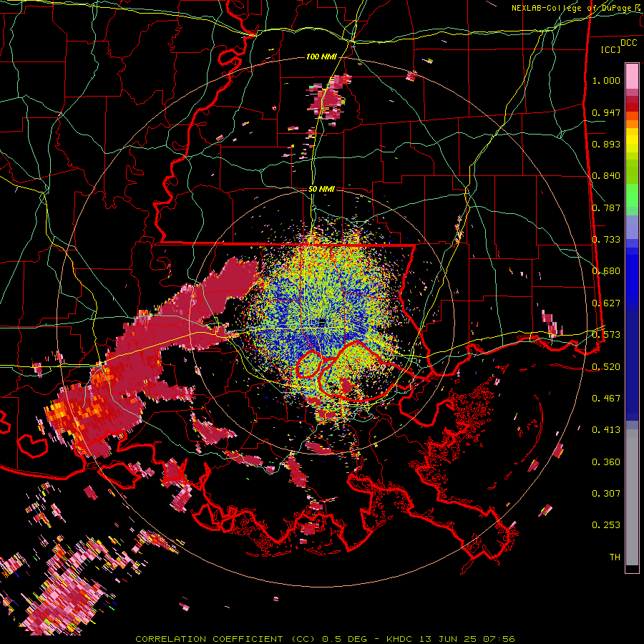Click the 0.787 legend value

(x=606, y=208)
